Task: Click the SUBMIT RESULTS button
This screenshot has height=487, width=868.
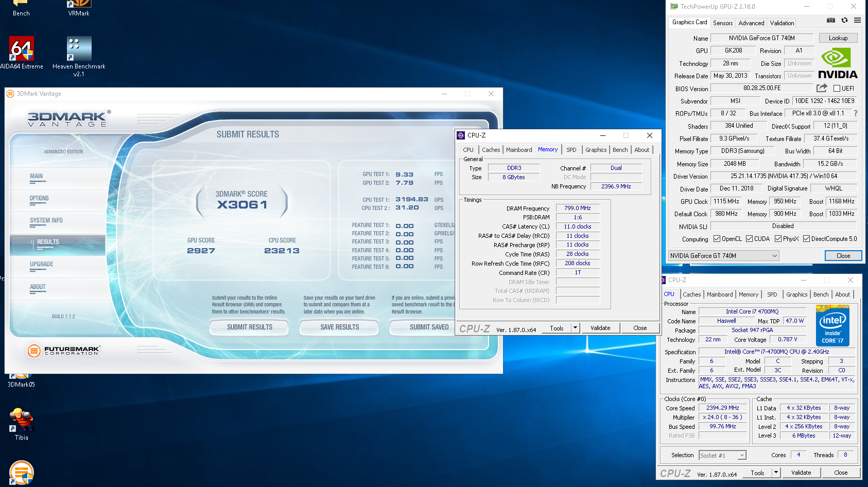Action: tap(250, 327)
